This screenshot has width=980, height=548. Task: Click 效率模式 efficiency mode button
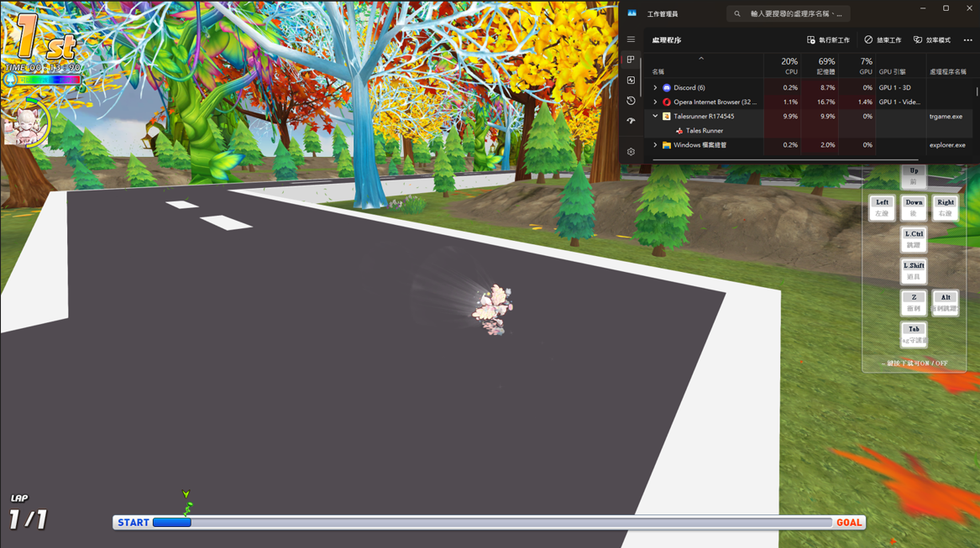click(932, 40)
